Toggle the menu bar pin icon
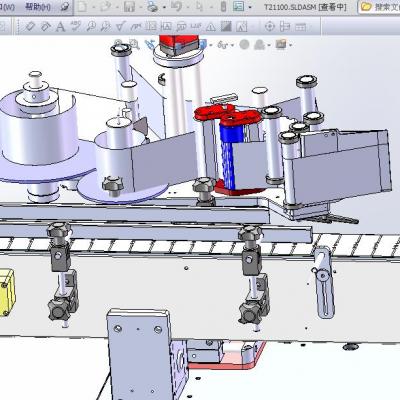The height and width of the screenshot is (400, 400). (x=65, y=7)
